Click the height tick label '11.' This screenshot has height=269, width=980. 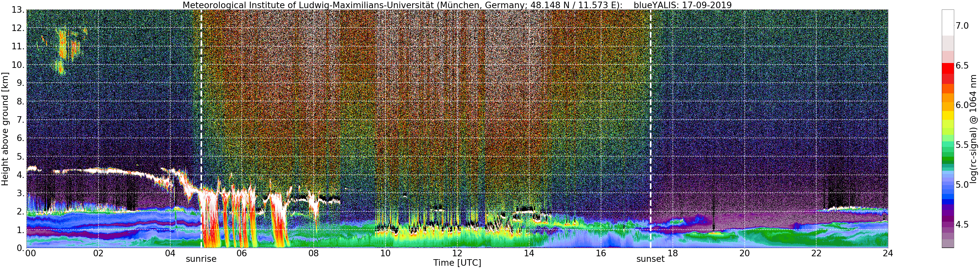tap(18, 46)
